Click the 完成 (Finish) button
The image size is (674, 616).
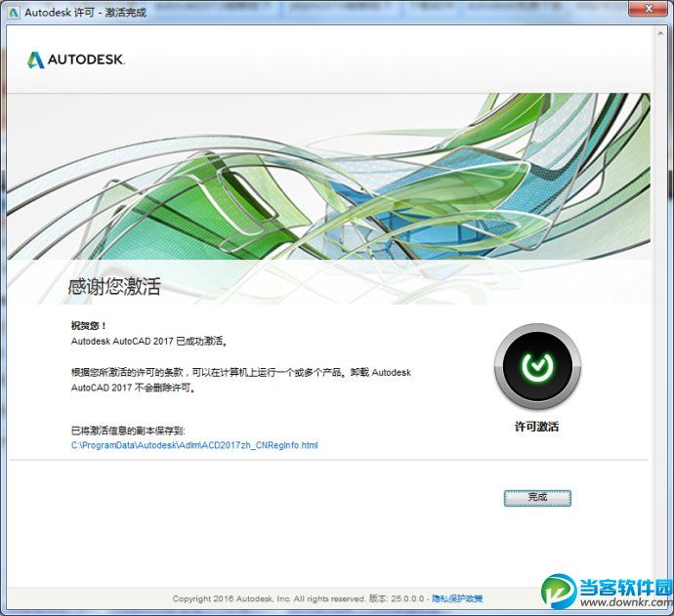[537, 498]
